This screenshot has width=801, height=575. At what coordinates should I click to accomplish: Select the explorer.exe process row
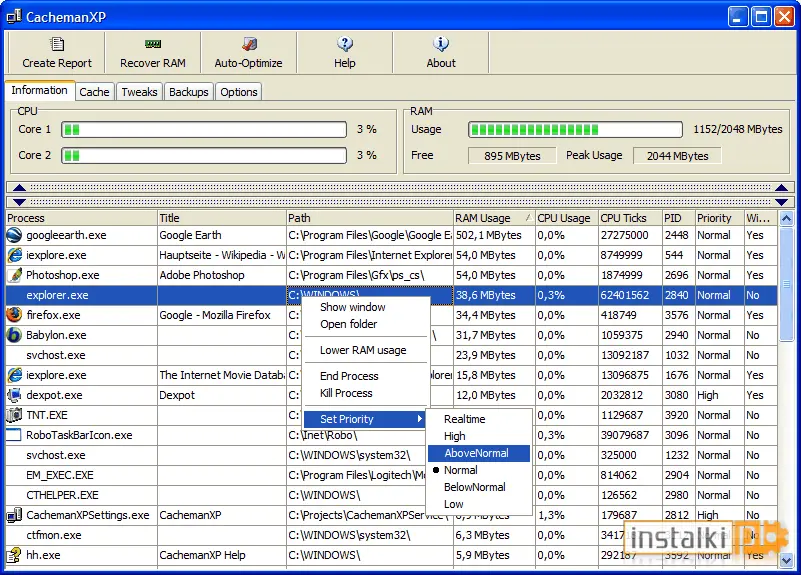tap(392, 295)
